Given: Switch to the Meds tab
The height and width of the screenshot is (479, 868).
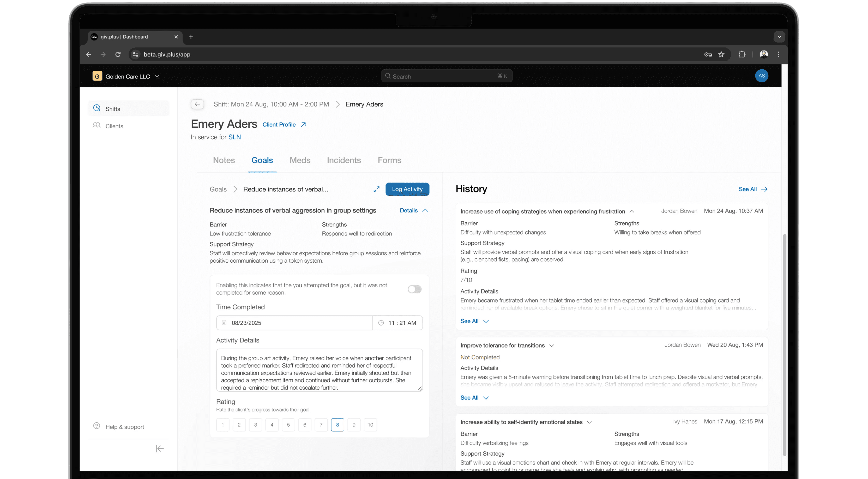Looking at the screenshot, I should (300, 160).
